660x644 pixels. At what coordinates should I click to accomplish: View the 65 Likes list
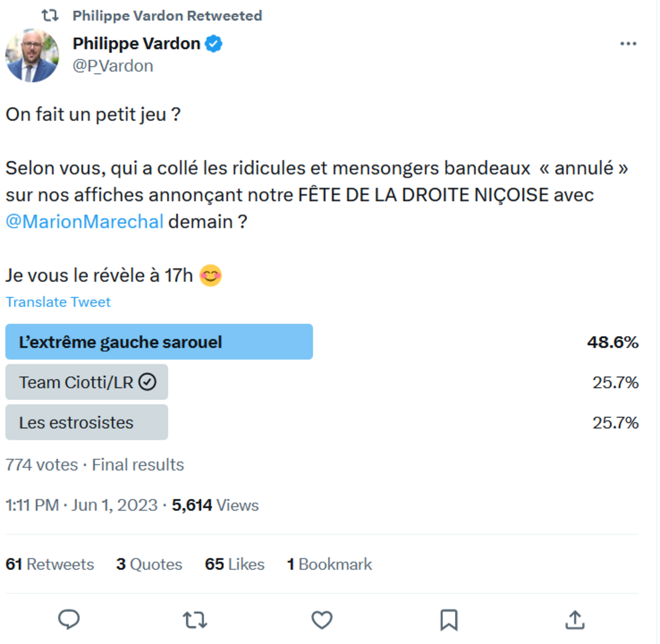point(235,564)
